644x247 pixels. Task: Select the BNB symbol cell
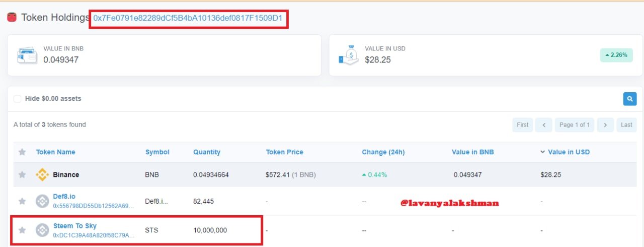pos(152,175)
